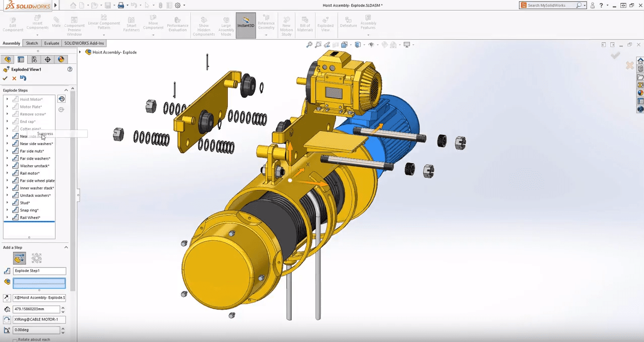
Task: Select the Far side nuts step
Action: pos(32,151)
